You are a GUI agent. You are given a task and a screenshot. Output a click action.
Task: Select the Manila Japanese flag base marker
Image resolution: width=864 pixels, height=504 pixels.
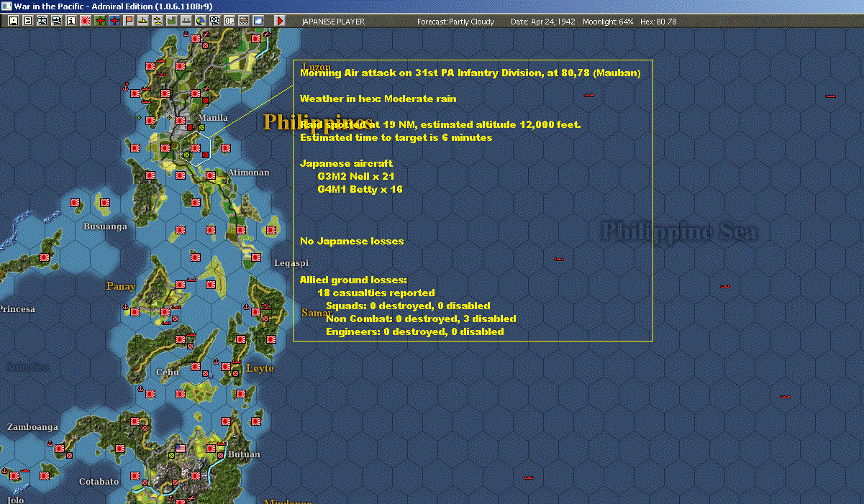coord(181,120)
